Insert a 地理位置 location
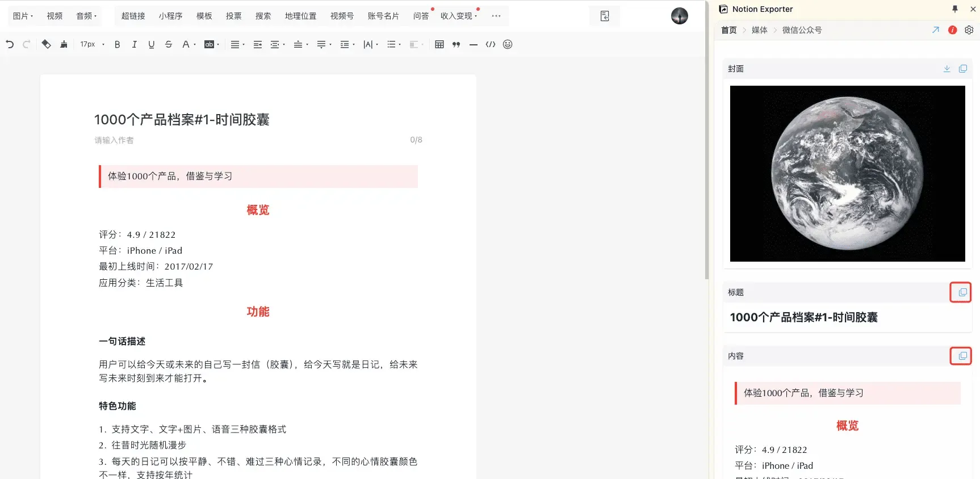The height and width of the screenshot is (479, 980). click(x=301, y=16)
